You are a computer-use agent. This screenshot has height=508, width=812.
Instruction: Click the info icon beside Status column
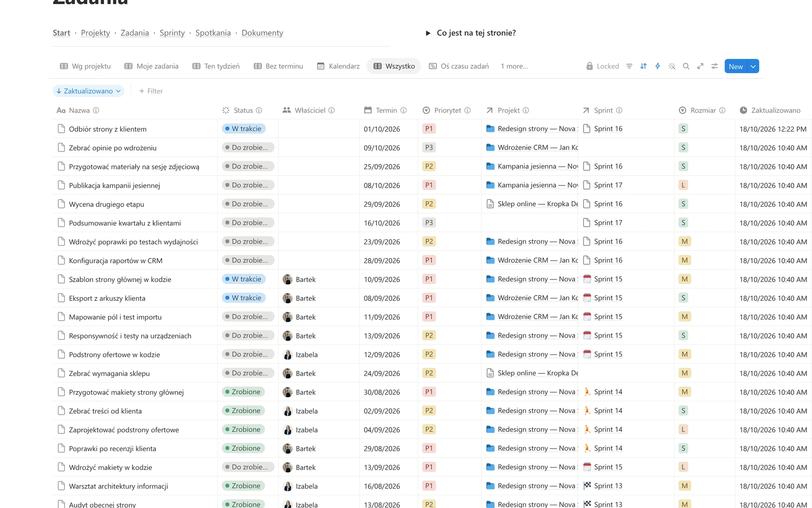click(x=259, y=110)
